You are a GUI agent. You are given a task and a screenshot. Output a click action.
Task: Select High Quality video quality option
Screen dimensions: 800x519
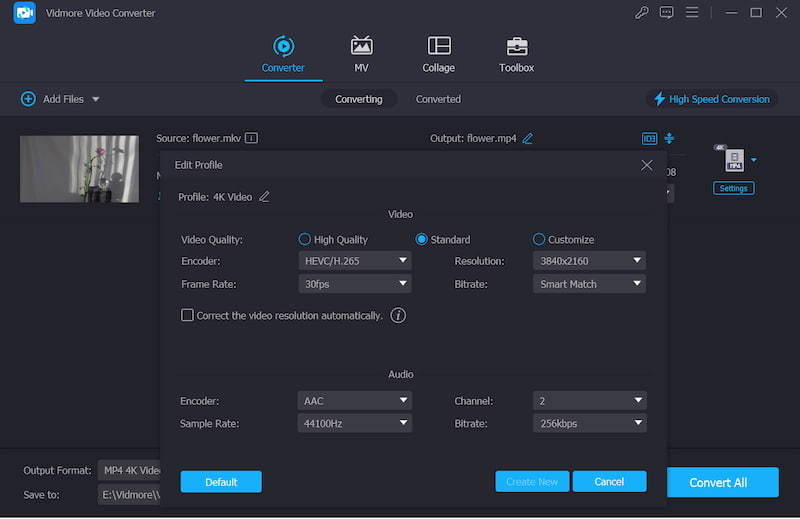coord(305,240)
